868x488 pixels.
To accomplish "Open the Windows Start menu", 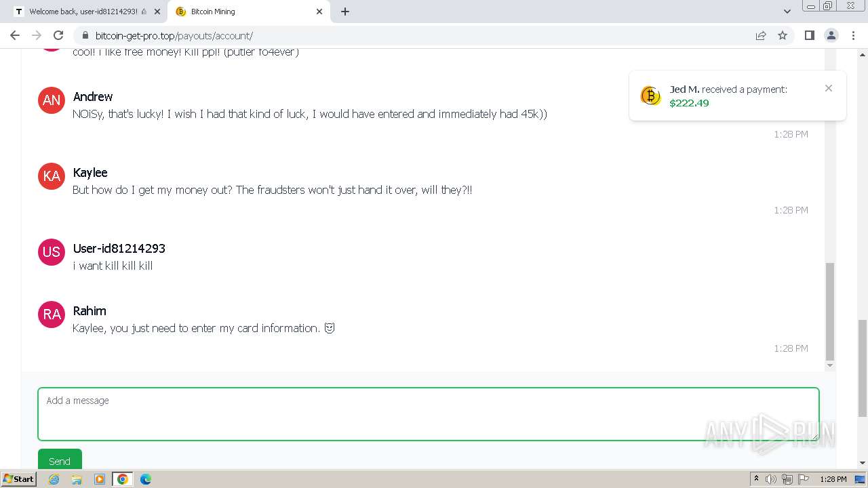I will (19, 479).
